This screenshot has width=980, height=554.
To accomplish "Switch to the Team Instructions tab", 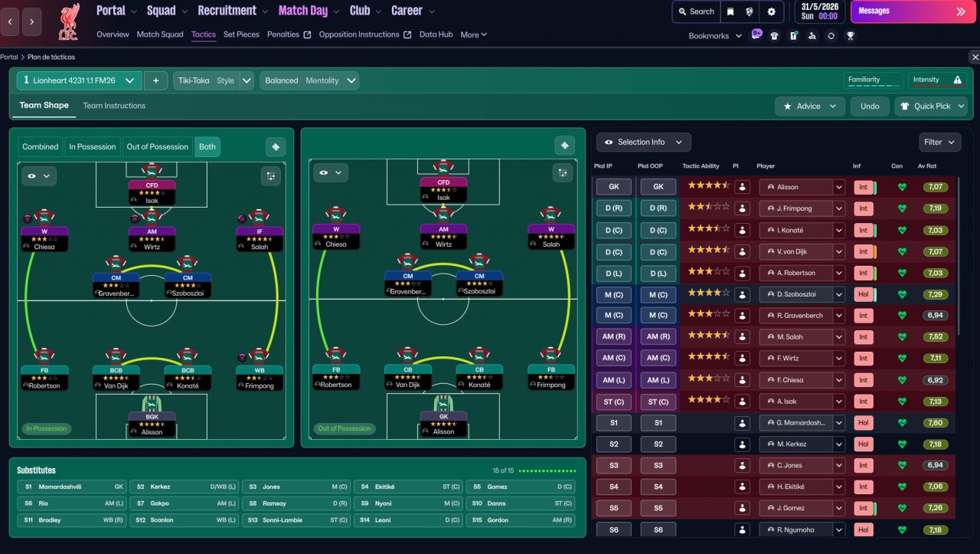I will tap(114, 106).
